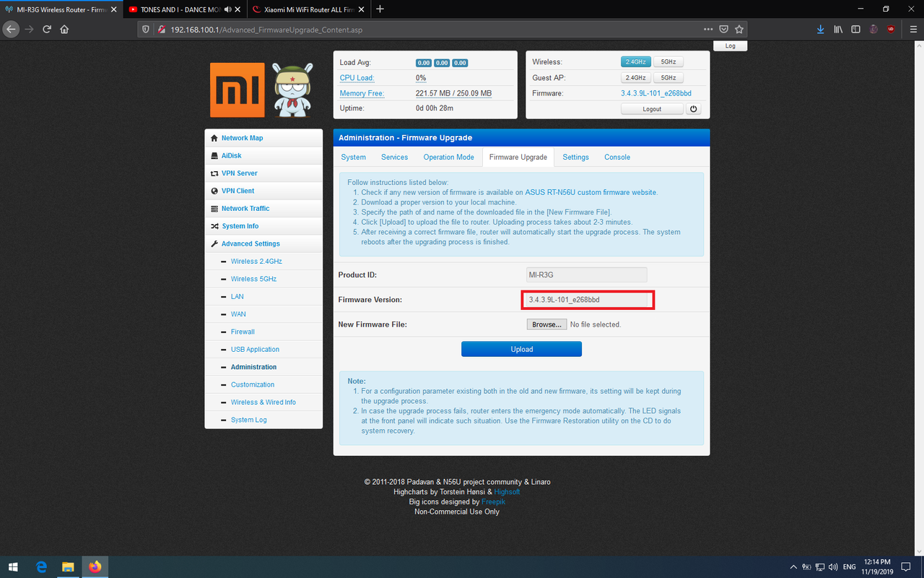Open a new browser tab with plus
Screen dimensions: 924x578
coord(380,9)
